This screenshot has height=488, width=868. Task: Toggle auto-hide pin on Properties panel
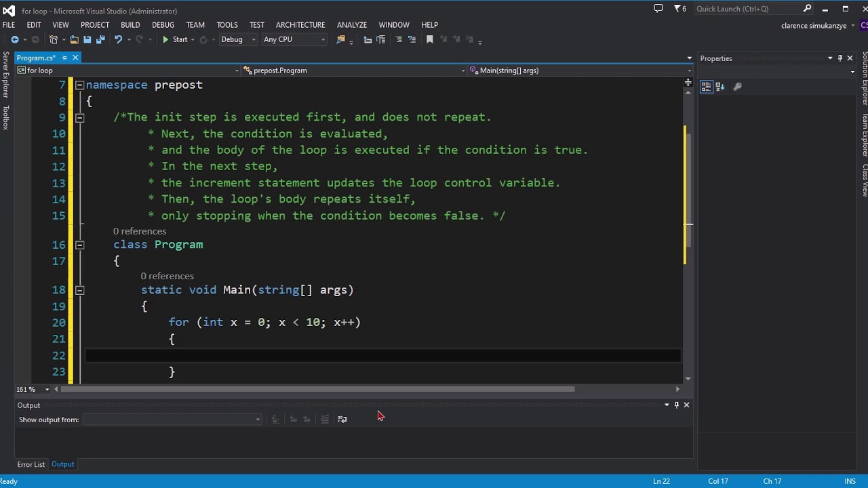click(x=840, y=58)
